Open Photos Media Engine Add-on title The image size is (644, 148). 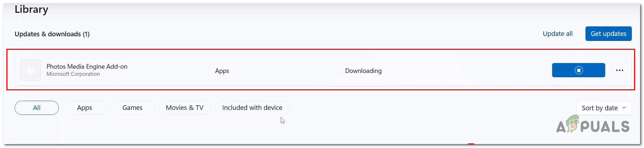pyautogui.click(x=87, y=67)
